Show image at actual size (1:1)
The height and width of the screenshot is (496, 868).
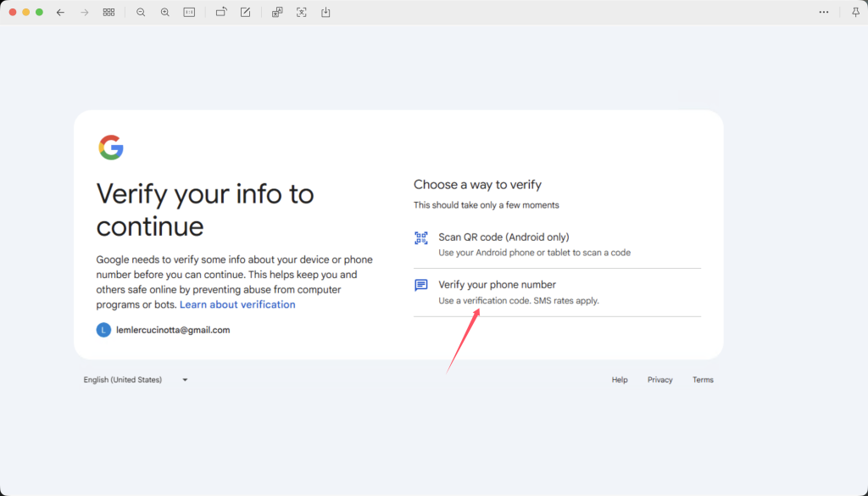pyautogui.click(x=189, y=13)
